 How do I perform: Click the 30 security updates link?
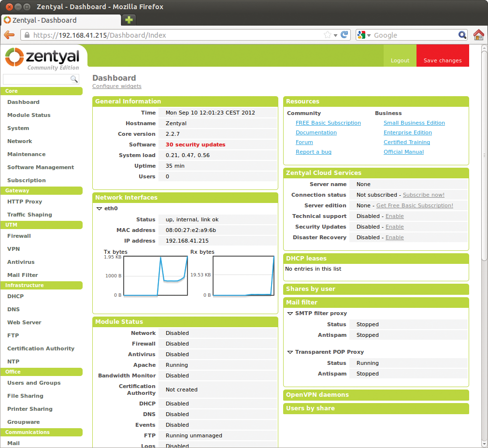pyautogui.click(x=196, y=145)
